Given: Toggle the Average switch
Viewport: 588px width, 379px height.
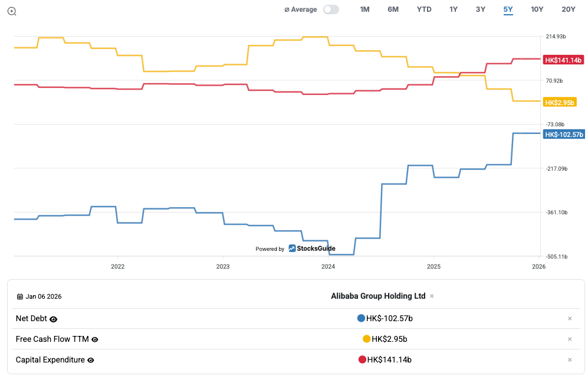Looking at the screenshot, I should click(331, 9).
